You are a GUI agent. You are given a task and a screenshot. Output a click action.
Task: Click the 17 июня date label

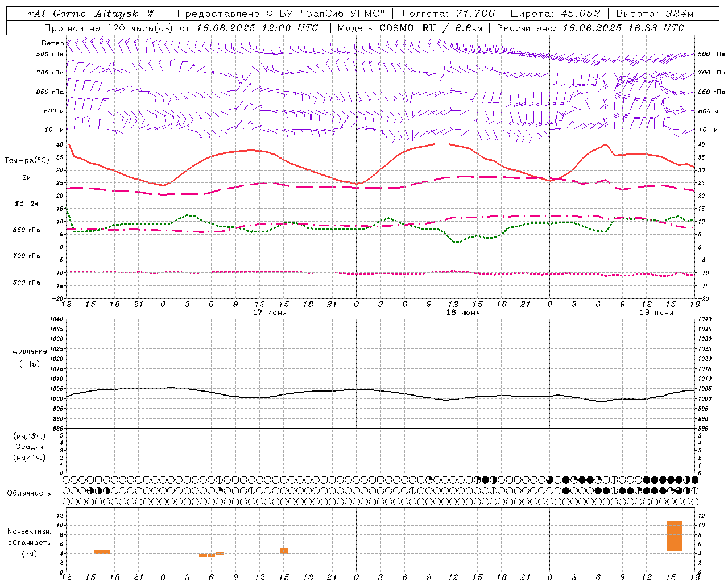tap(270, 313)
